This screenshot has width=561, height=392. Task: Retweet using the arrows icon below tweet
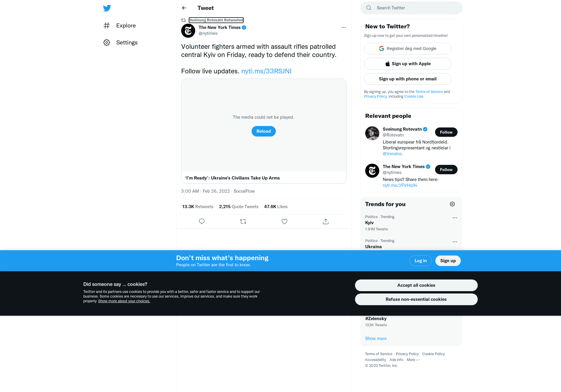[x=243, y=222]
